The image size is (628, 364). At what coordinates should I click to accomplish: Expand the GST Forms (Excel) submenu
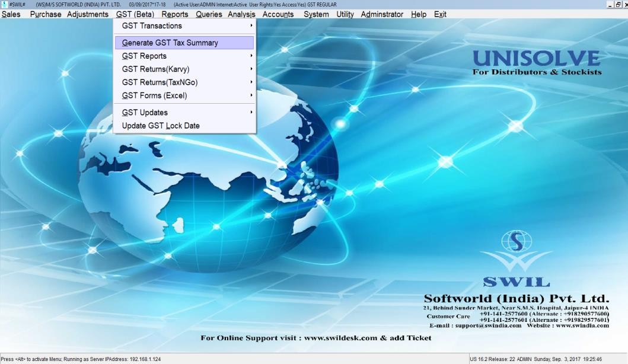point(184,95)
